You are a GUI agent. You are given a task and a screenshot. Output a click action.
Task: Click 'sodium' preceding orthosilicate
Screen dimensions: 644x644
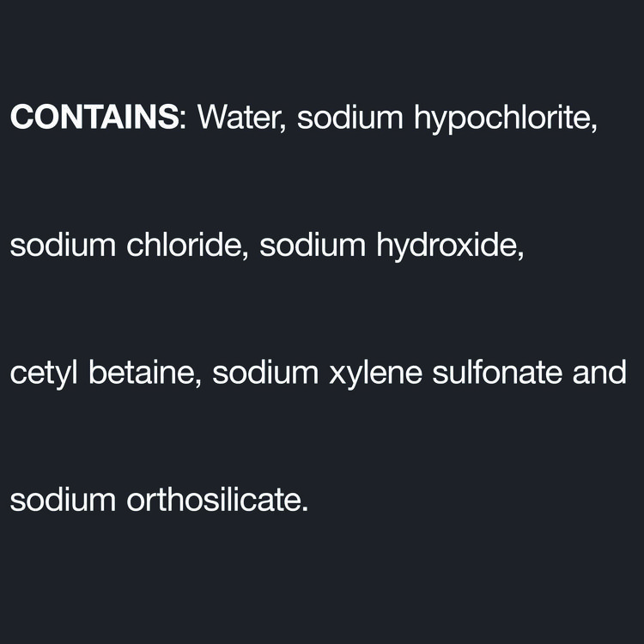pos(63,501)
